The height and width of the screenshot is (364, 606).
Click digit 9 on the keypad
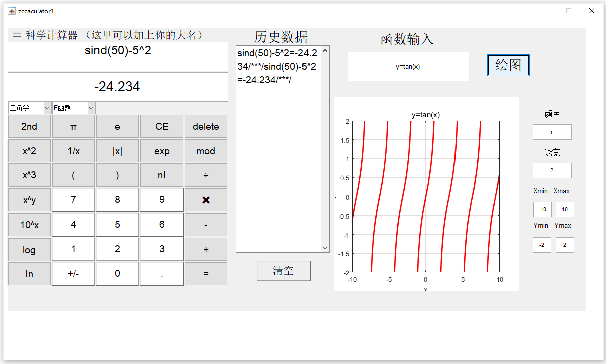[x=162, y=200]
